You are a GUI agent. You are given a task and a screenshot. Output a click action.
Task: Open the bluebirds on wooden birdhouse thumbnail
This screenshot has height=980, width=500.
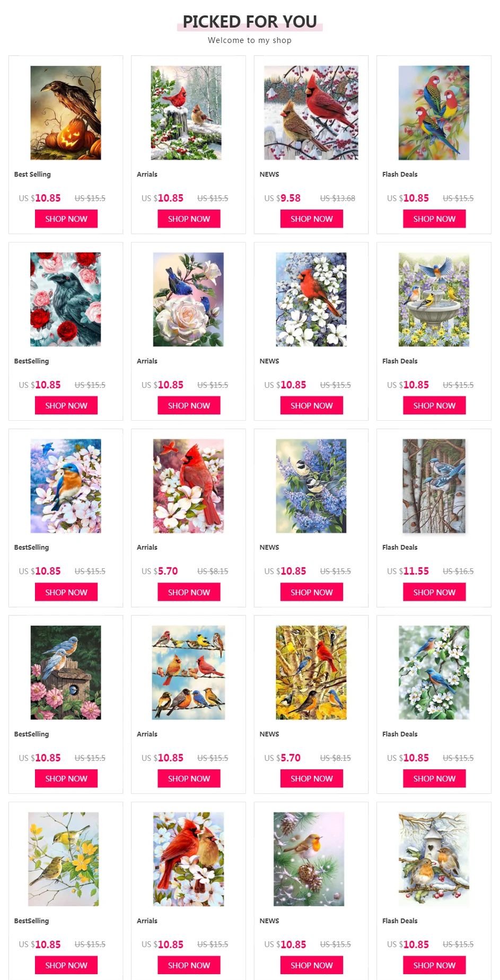66,673
